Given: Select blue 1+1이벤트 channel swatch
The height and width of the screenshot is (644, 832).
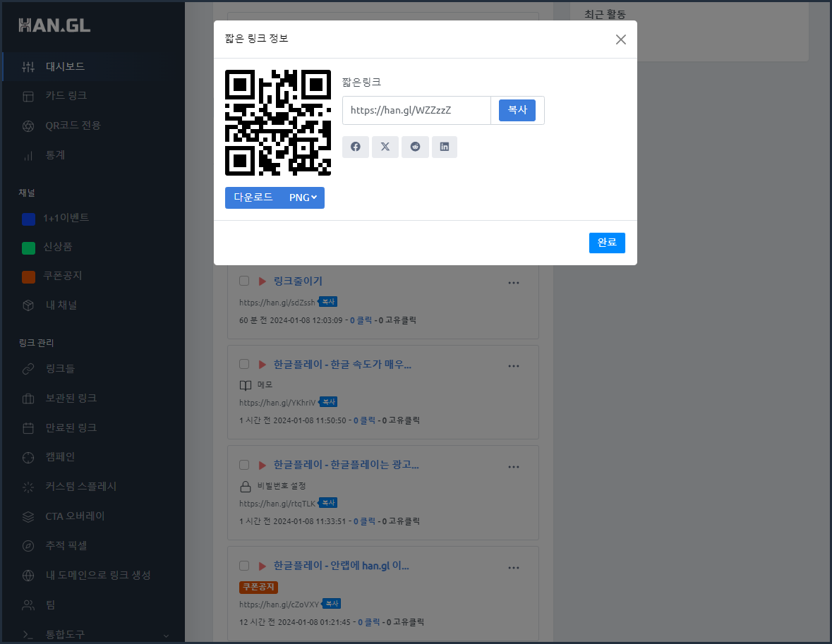Looking at the screenshot, I should coord(29,219).
